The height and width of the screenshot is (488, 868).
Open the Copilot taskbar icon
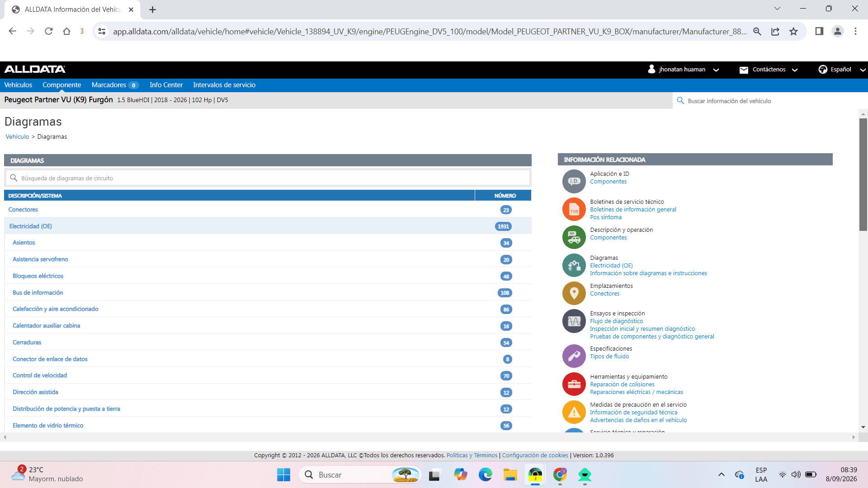tap(461, 475)
